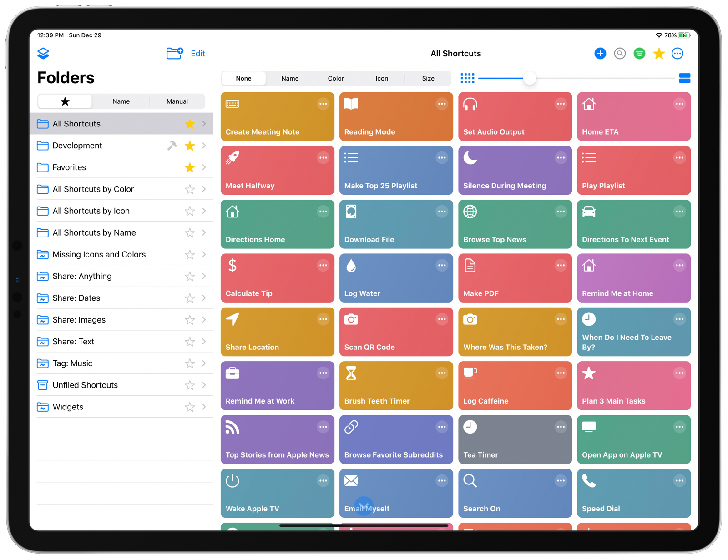The height and width of the screenshot is (560, 728).
Task: Select None shortcut sorting tab
Action: (243, 78)
